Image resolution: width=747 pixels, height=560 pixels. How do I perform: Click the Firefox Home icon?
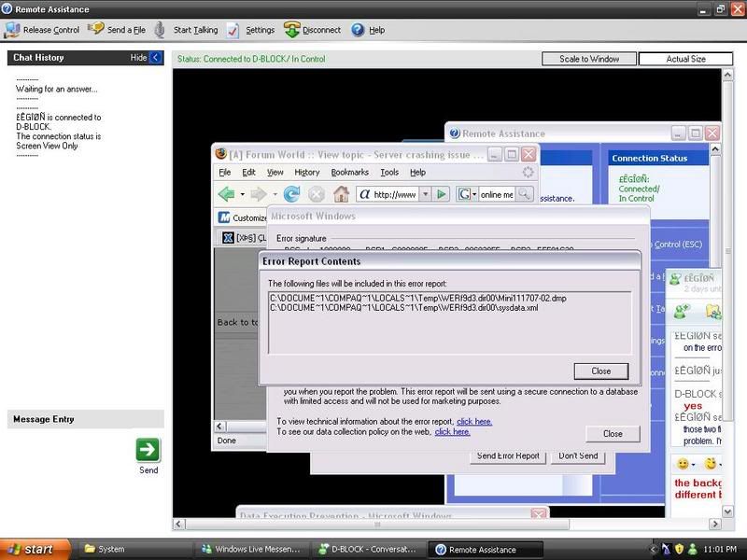341,194
